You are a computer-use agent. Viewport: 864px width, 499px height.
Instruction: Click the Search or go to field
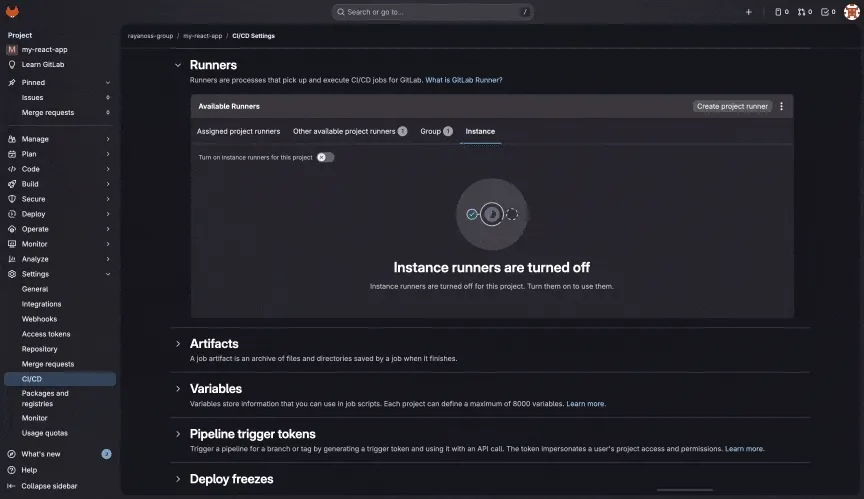[x=432, y=12]
